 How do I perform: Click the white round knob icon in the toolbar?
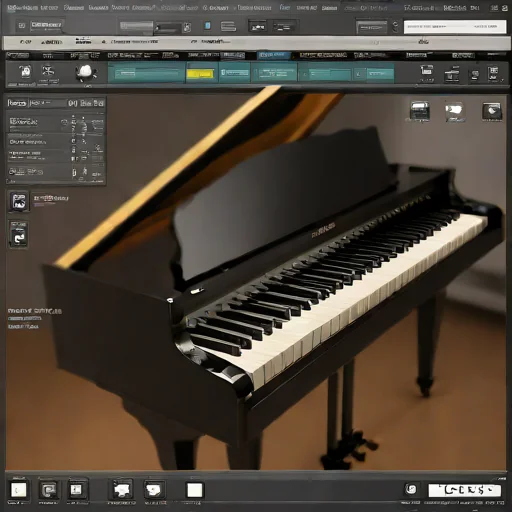tap(86, 72)
